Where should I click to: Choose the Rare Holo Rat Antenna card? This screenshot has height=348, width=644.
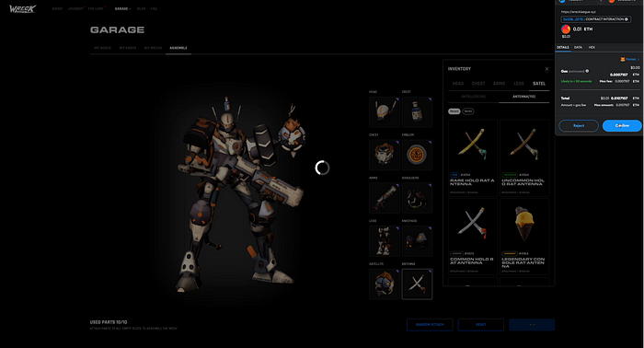[x=473, y=157]
